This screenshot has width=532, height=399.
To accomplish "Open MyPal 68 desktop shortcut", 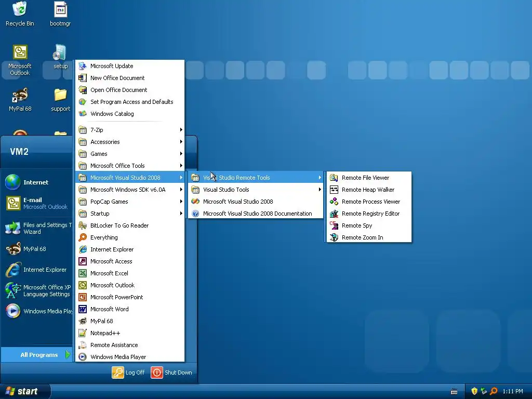I will click(x=20, y=99).
